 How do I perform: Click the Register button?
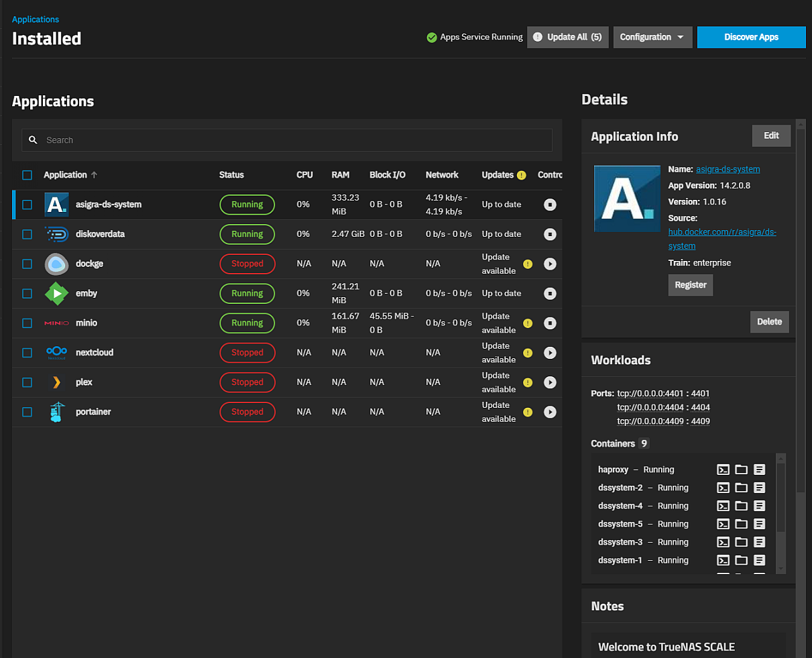click(x=691, y=285)
